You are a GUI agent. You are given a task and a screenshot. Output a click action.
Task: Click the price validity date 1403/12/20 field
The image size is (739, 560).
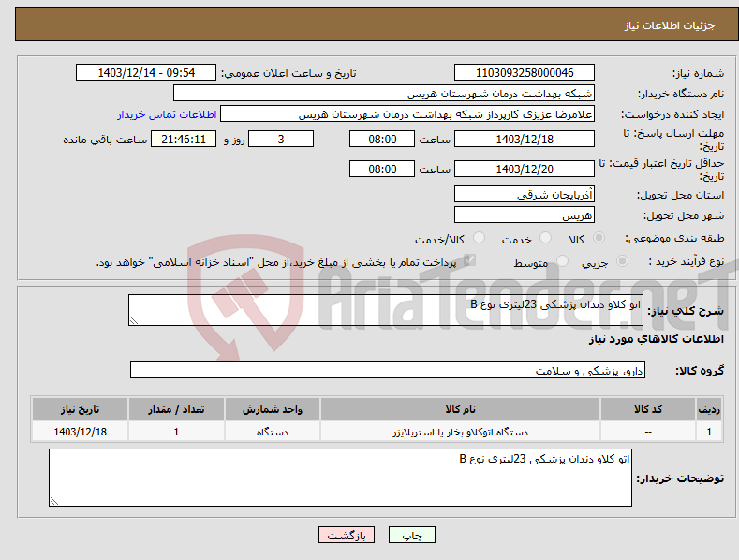point(525,169)
